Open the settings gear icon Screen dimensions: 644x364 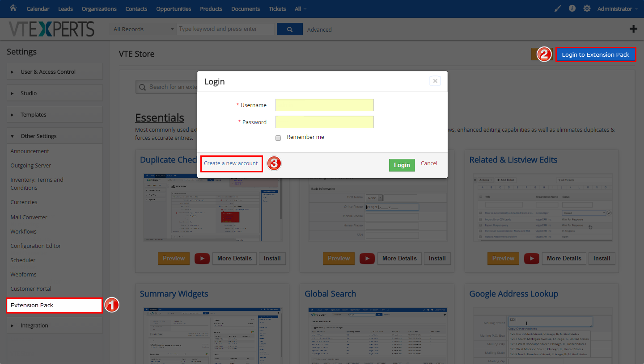[587, 8]
